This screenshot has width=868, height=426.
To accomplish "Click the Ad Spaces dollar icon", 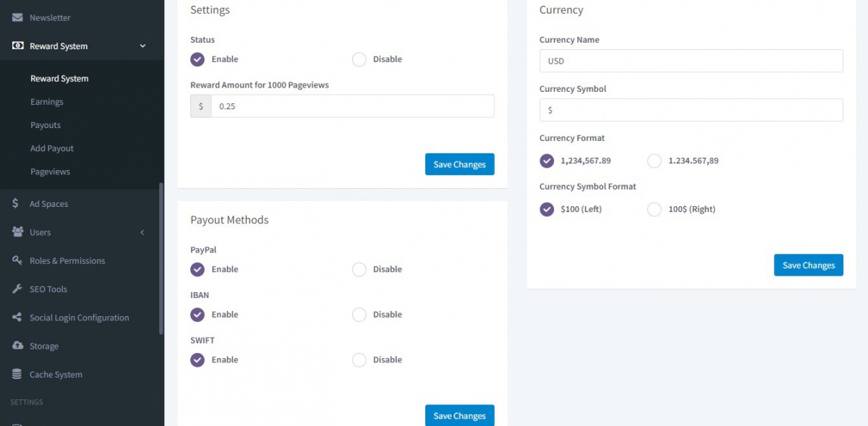I will tap(16, 204).
